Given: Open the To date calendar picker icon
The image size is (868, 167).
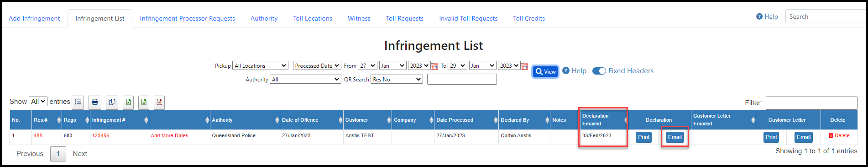Looking at the screenshot, I should pyautogui.click(x=524, y=66).
